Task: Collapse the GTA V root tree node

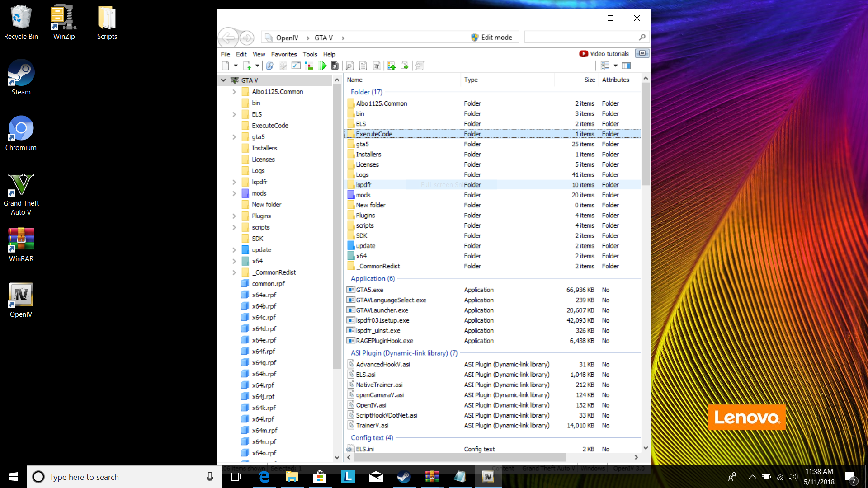Action: (x=223, y=80)
